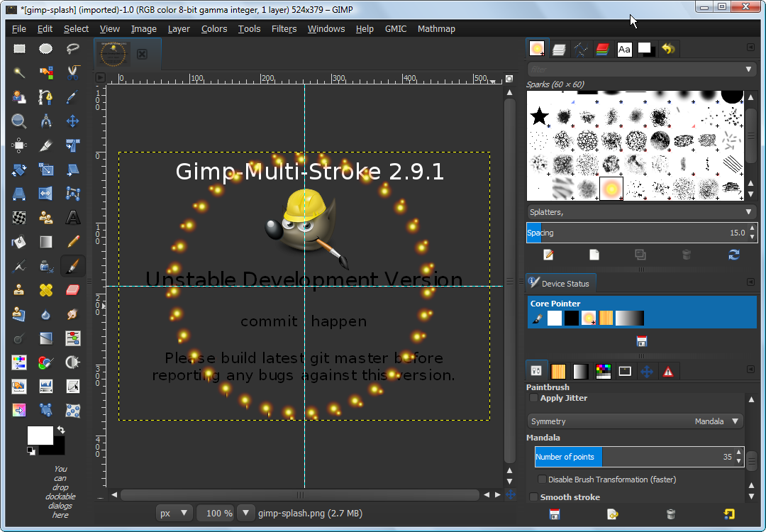
Task: Select the Free Select lasso tool
Action: 73,48
